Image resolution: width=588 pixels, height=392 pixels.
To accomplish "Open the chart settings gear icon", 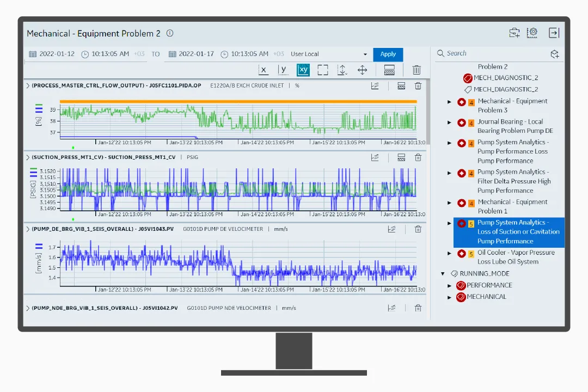I will (x=532, y=33).
